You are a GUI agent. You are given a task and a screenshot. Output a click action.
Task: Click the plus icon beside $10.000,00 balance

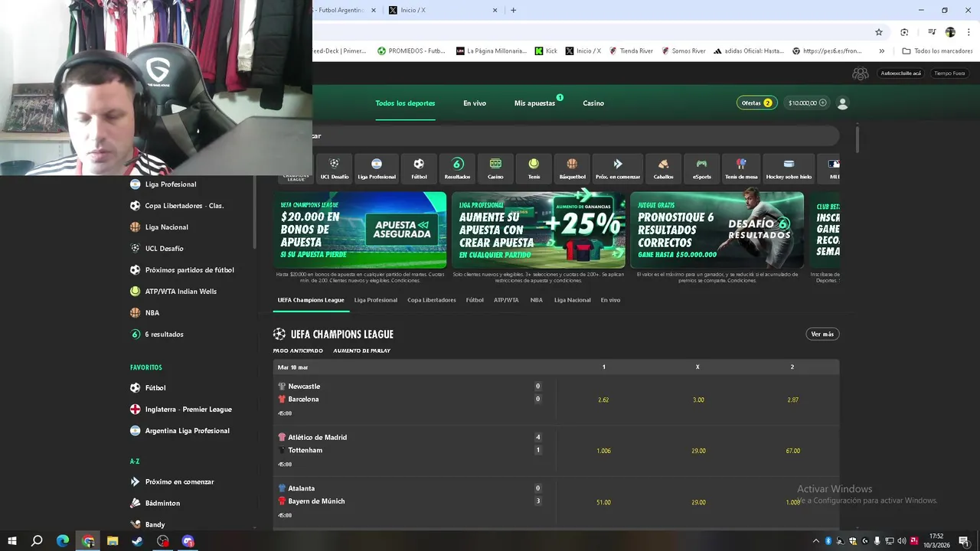[823, 103]
